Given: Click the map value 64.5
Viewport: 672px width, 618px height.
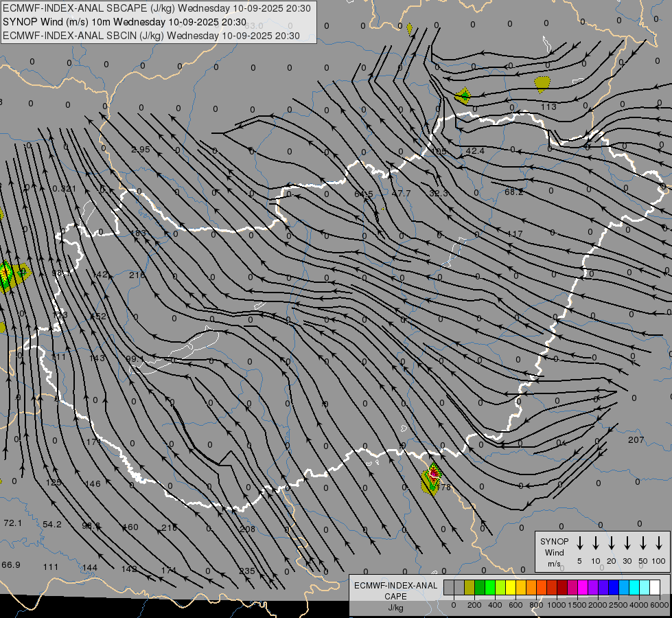Looking at the screenshot, I should point(363,194).
